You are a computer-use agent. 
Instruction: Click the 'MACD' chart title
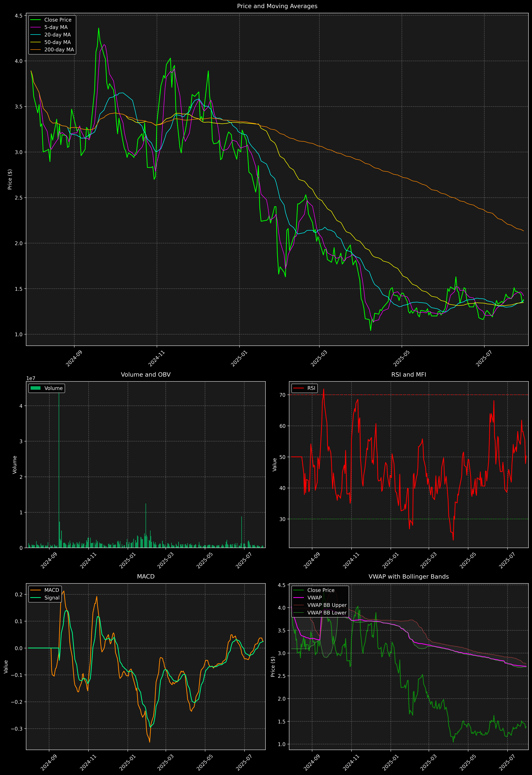pyautogui.click(x=146, y=577)
